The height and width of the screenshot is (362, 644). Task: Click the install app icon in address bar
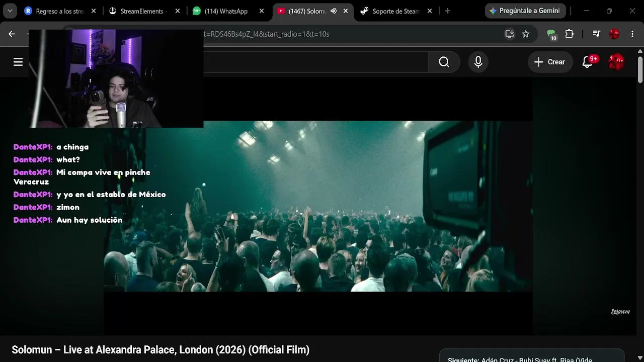[x=510, y=34]
